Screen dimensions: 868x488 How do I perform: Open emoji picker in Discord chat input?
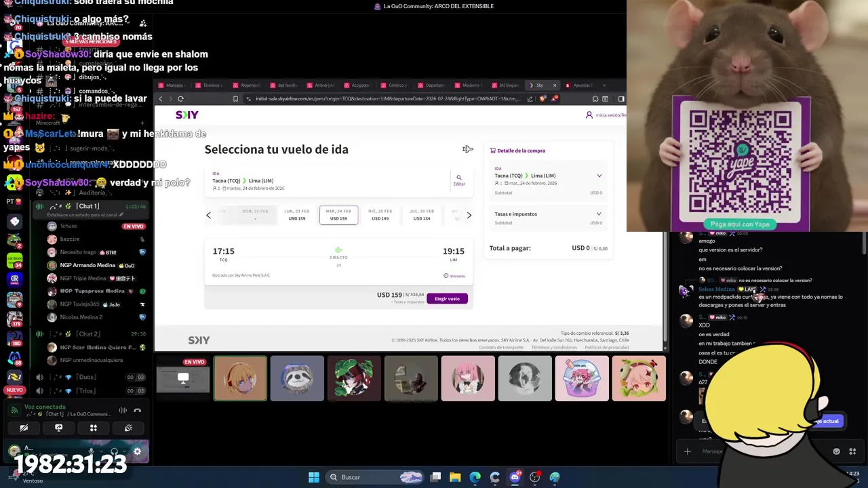tap(836, 451)
